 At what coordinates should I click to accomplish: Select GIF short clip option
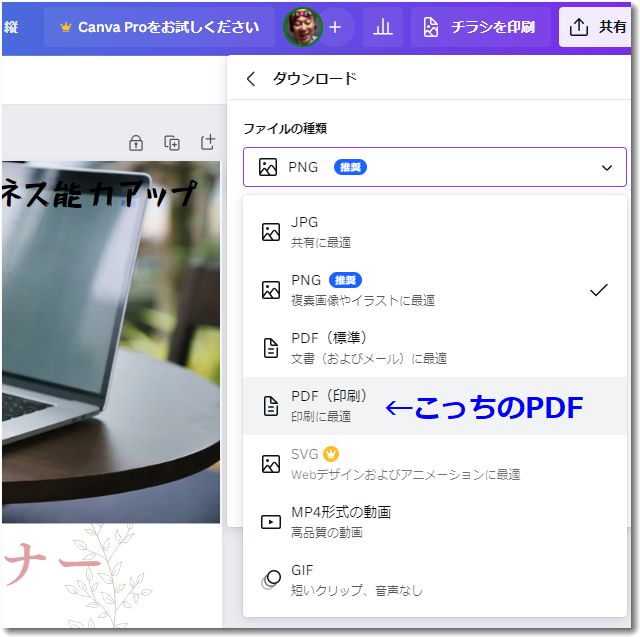click(434, 580)
